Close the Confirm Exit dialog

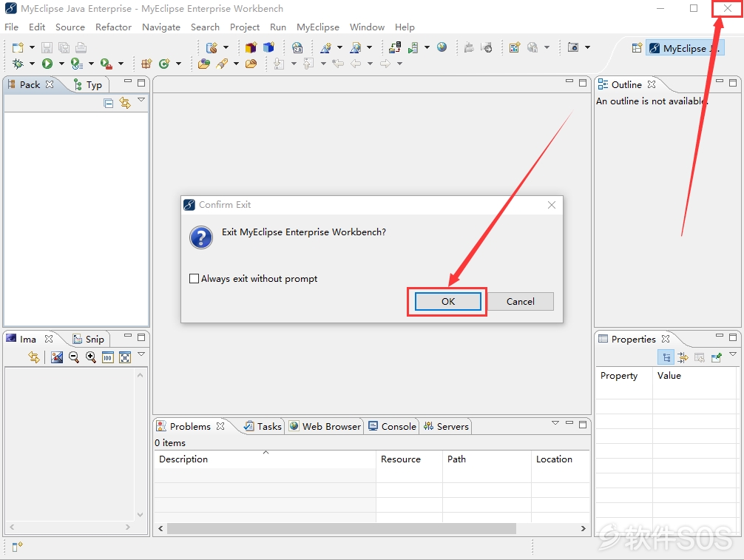552,205
